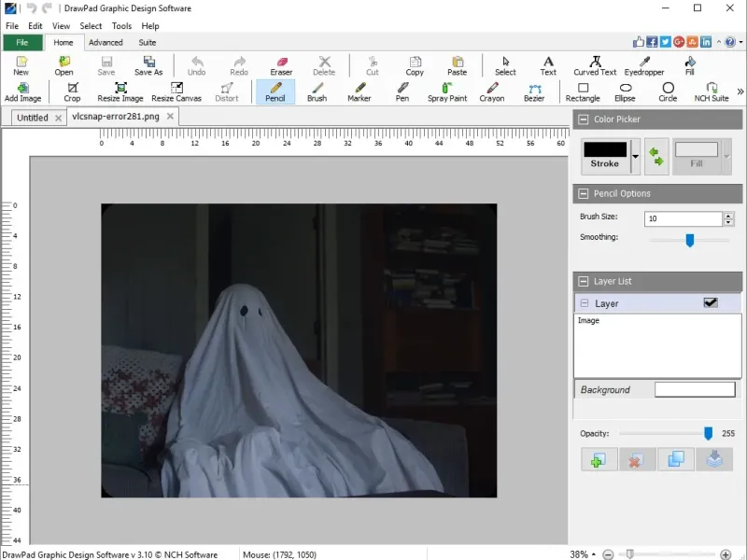Viewport: 747px width, 560px height.
Task: Select the Pencil tool
Action: tap(275, 91)
